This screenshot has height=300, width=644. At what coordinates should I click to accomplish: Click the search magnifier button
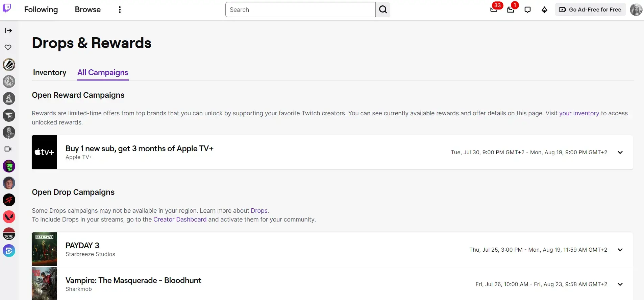(383, 9)
